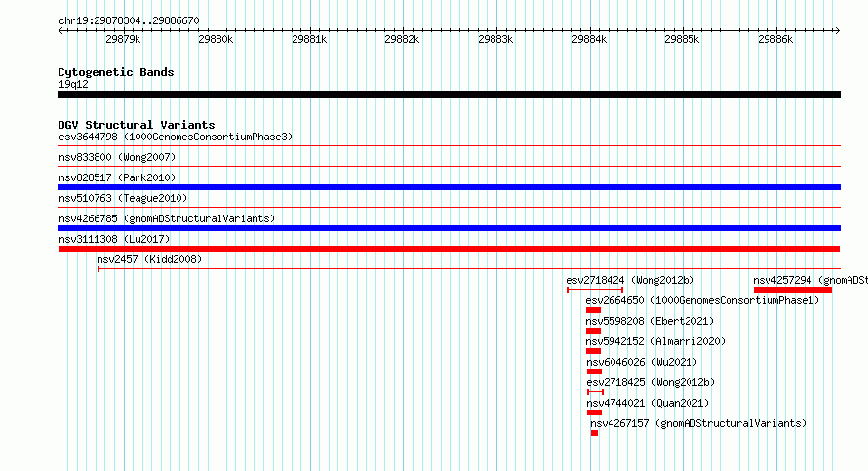Open variant esv2718424 (Wong2012b) label
868x471 pixels.
(630, 280)
